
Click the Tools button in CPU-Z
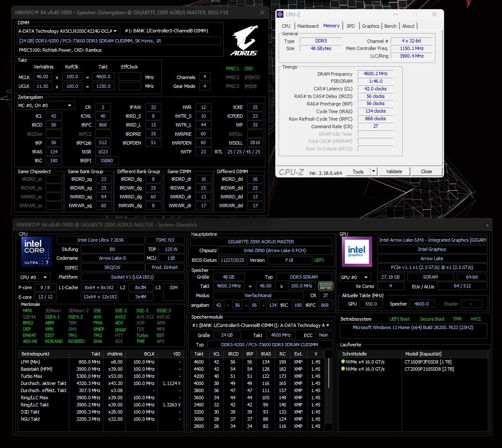pos(358,171)
